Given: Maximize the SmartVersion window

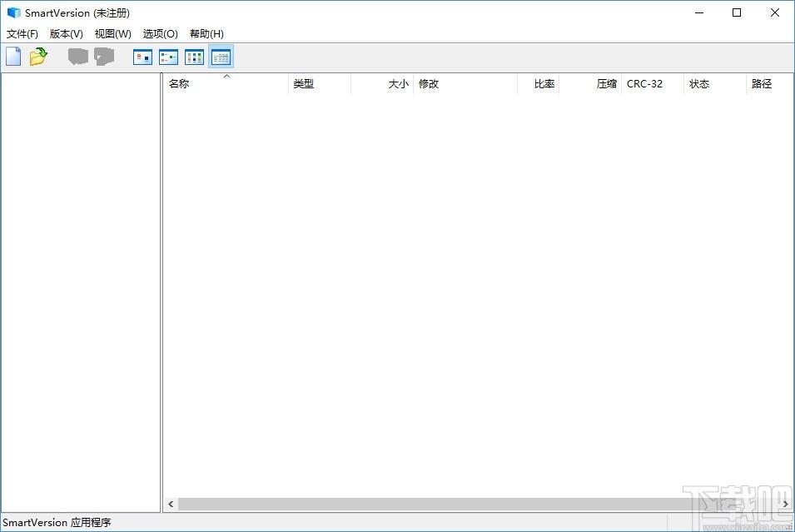Looking at the screenshot, I should [737, 12].
